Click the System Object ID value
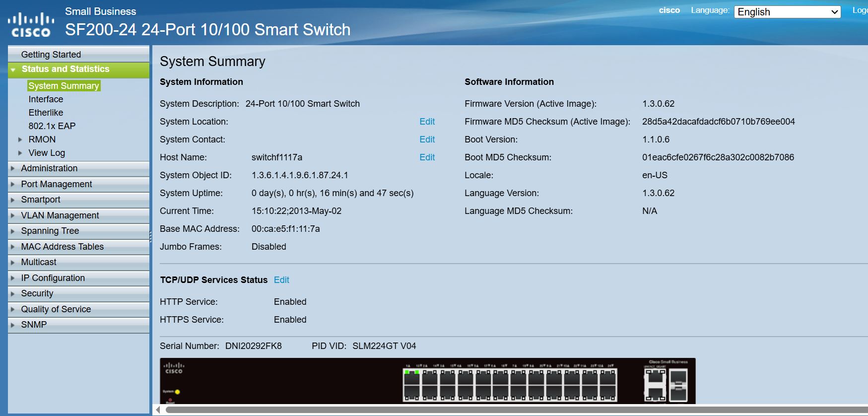This screenshot has height=416, width=868. (x=300, y=175)
